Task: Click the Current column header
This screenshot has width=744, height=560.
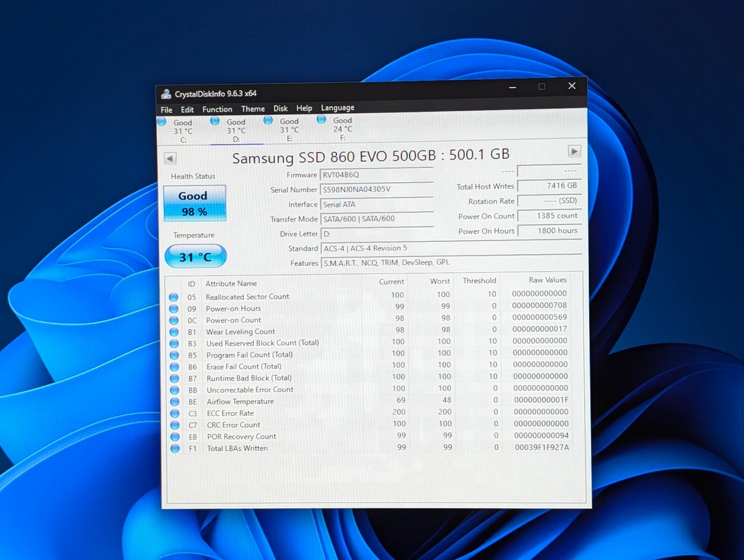Action: (391, 282)
